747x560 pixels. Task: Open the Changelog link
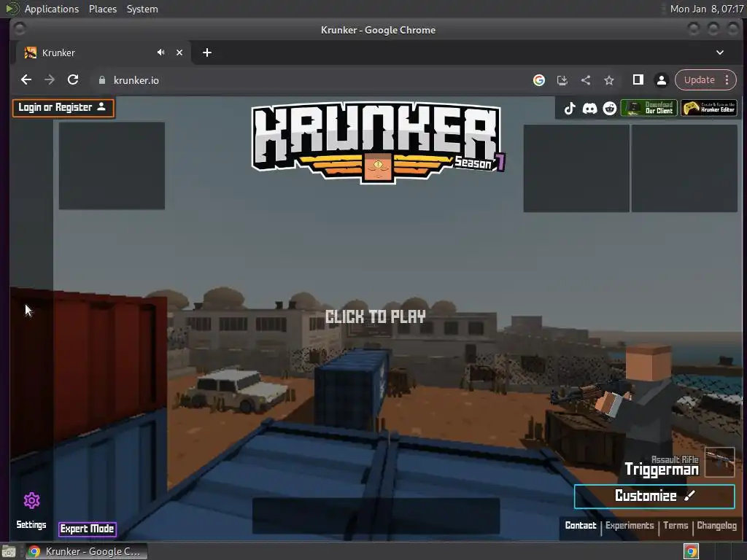click(716, 525)
